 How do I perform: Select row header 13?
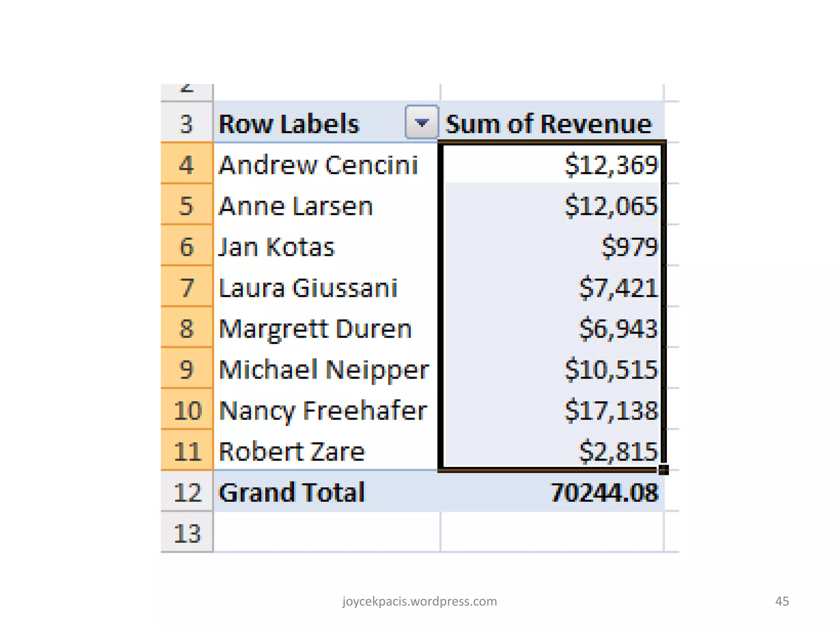coord(187,533)
